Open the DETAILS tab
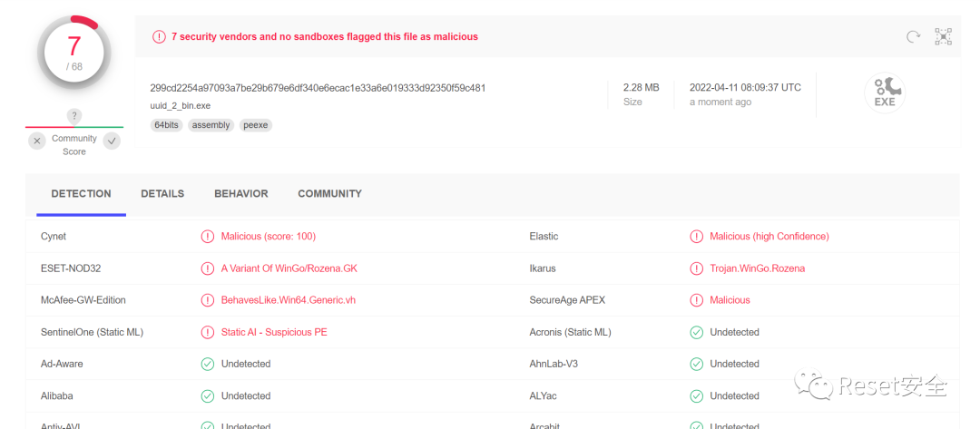The width and height of the screenshot is (980, 429). click(x=162, y=193)
